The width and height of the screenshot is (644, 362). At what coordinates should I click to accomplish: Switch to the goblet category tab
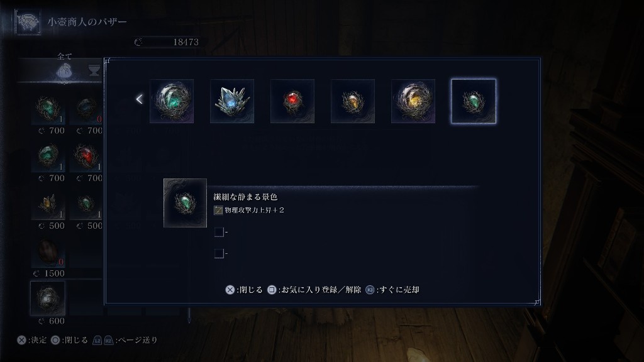[94, 70]
